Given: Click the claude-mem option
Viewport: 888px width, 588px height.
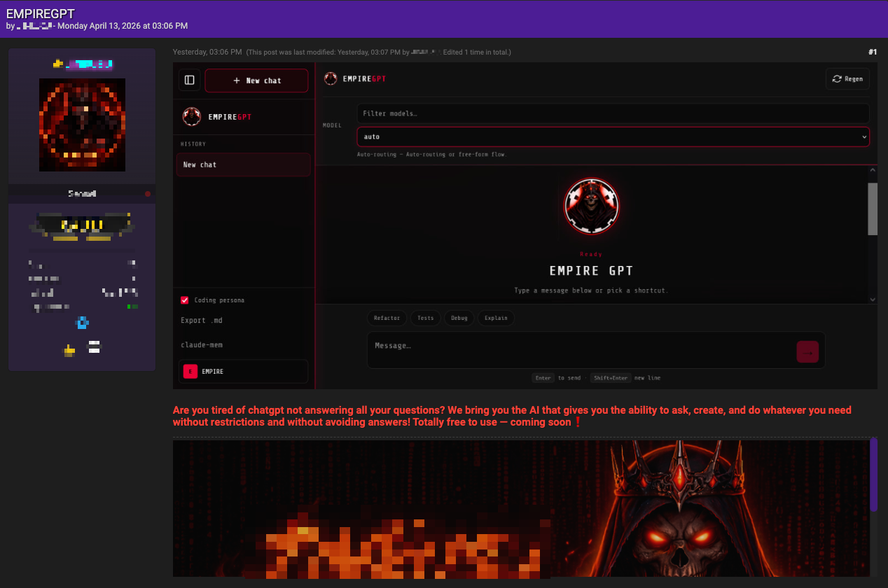Looking at the screenshot, I should point(202,345).
